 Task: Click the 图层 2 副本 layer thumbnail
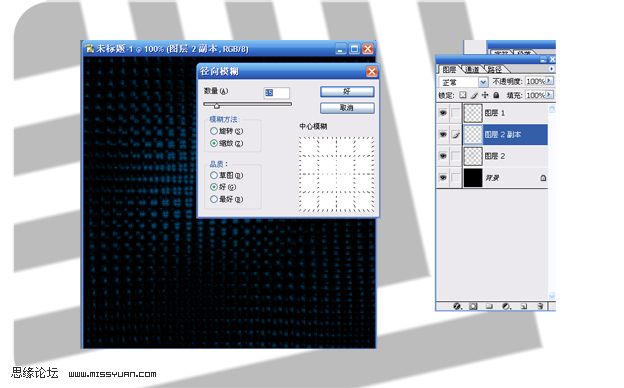(x=473, y=135)
